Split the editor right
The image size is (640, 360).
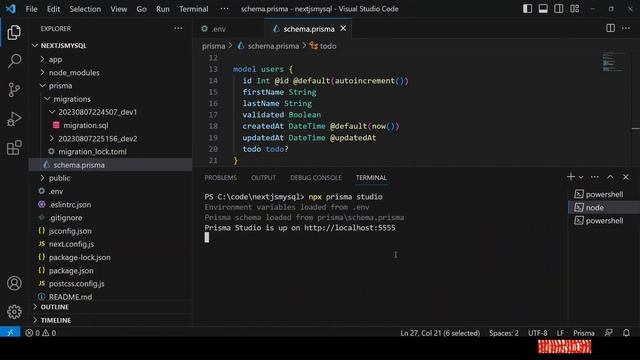(610, 28)
